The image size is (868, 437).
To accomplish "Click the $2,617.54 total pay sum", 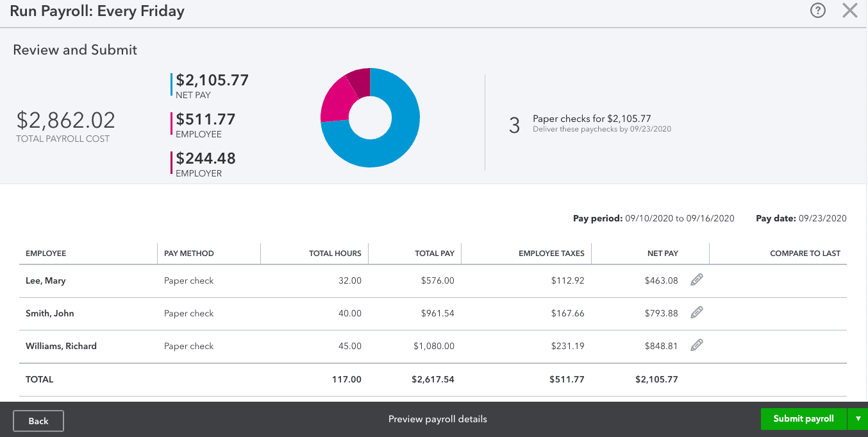I will tap(433, 379).
